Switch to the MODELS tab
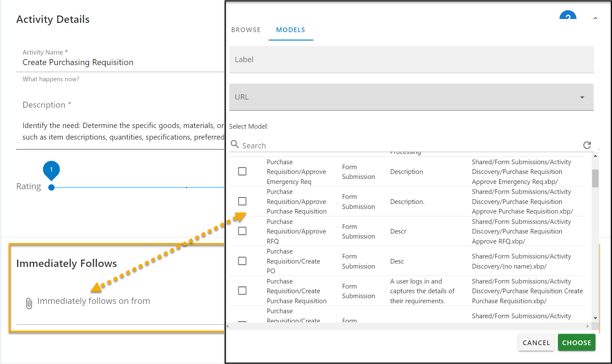The width and height of the screenshot is (612, 364). [291, 30]
